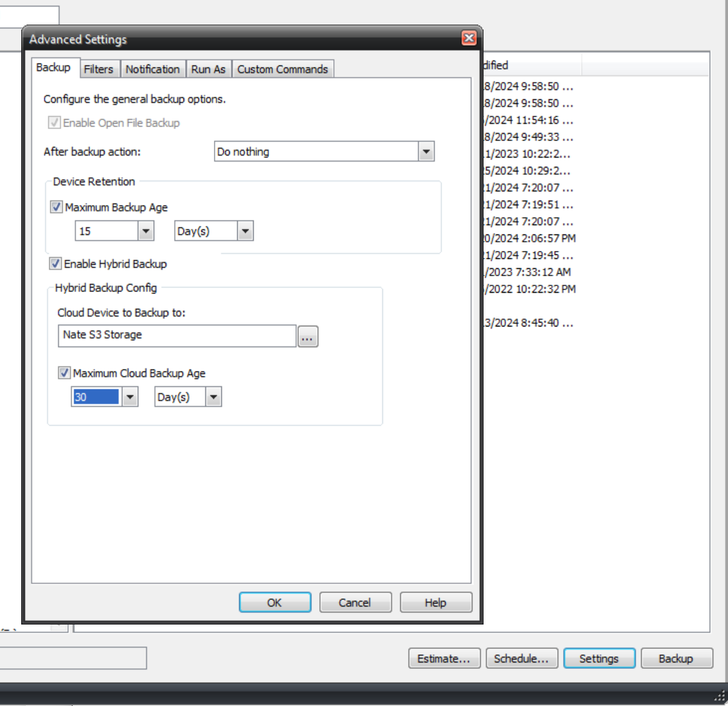
Task: Click the red X close icon
Action: [x=469, y=38]
